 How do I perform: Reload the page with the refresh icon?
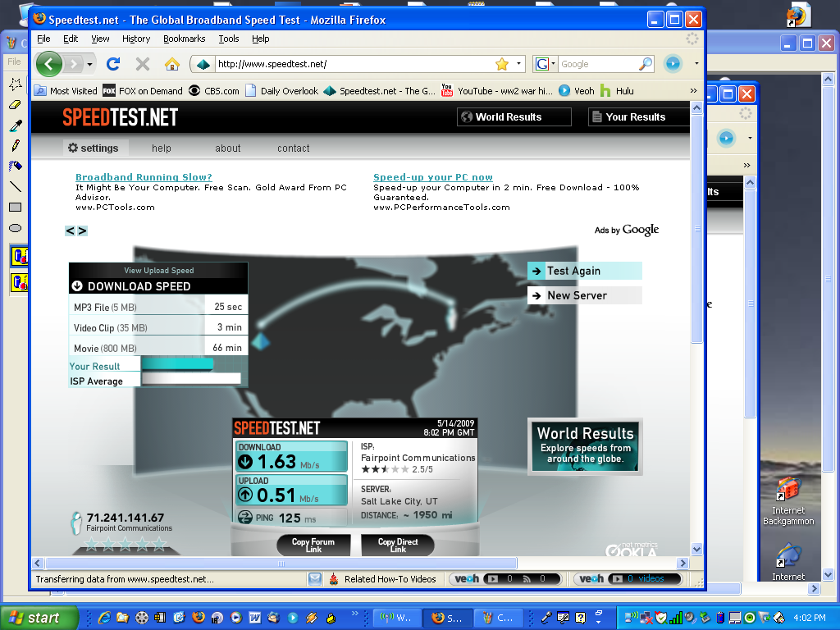click(x=113, y=64)
